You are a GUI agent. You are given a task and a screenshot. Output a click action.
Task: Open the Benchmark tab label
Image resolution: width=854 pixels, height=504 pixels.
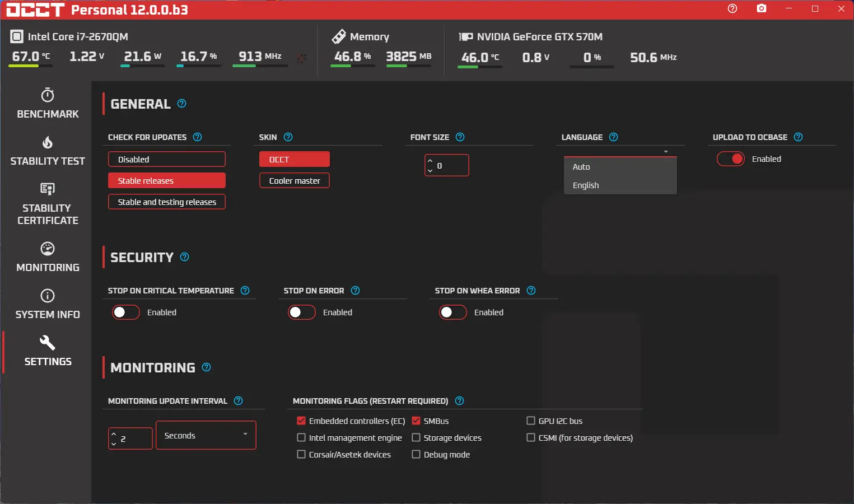pyautogui.click(x=48, y=114)
